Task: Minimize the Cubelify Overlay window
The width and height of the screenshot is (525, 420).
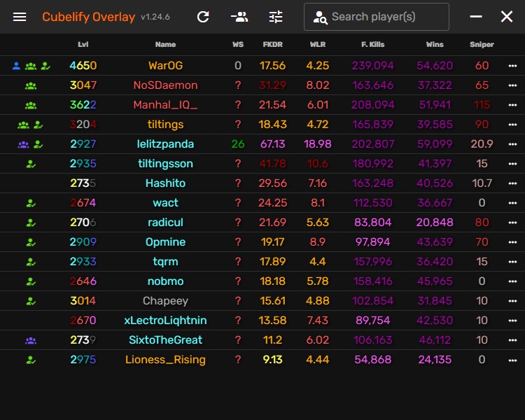Action: [x=476, y=16]
